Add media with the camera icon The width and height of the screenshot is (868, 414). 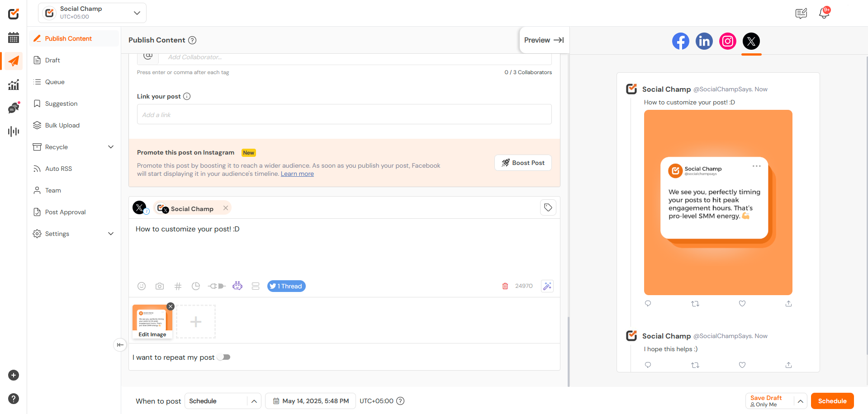[160, 286]
